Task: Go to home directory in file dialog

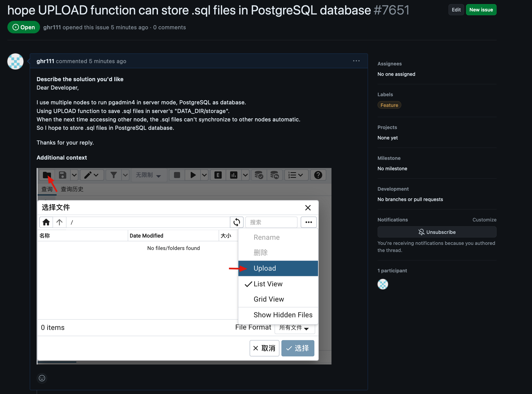Action: pyautogui.click(x=46, y=222)
